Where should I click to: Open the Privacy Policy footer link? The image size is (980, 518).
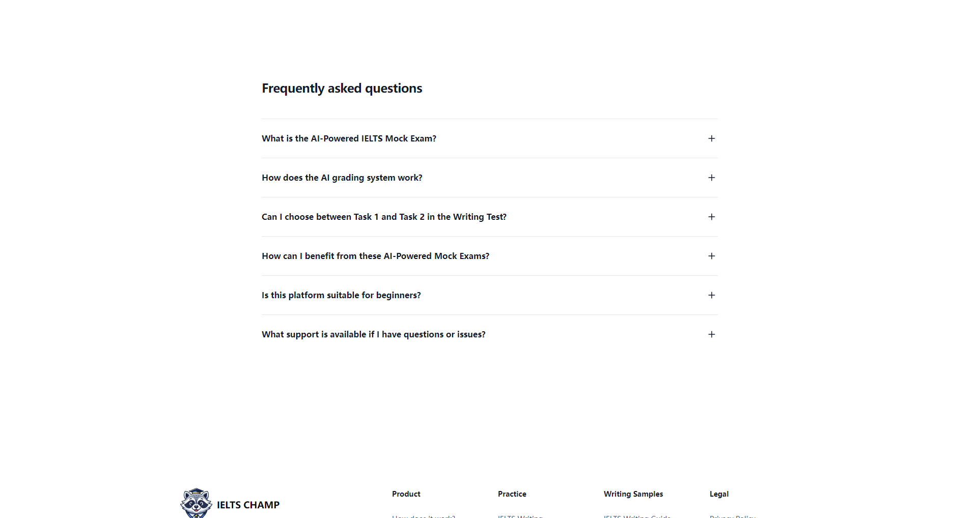732,516
